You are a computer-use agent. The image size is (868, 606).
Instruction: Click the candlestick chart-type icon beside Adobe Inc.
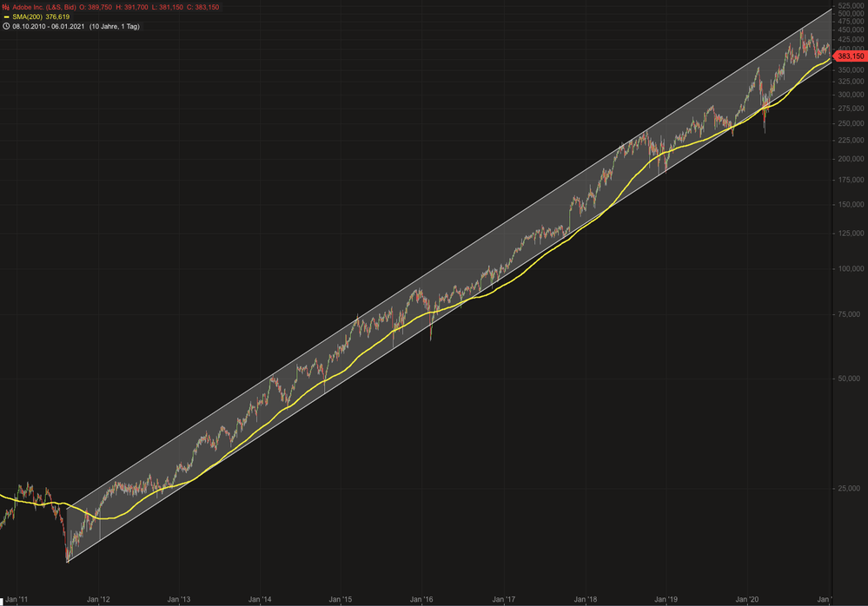point(6,7)
